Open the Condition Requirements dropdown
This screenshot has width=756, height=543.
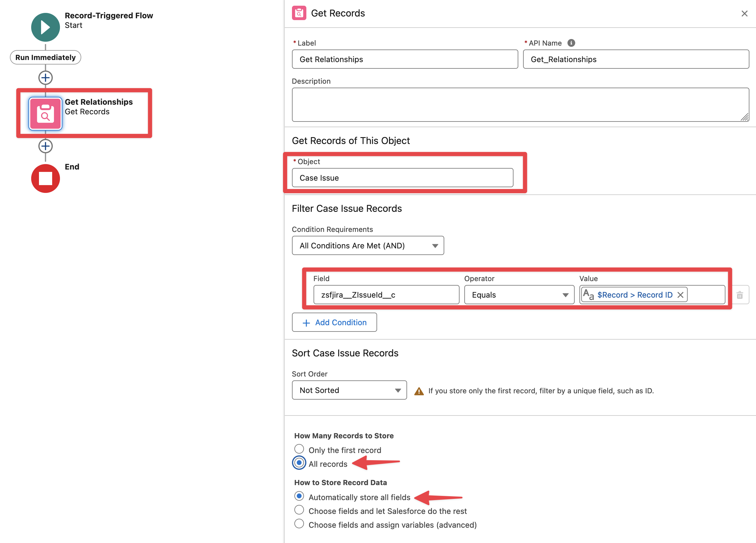click(x=367, y=245)
